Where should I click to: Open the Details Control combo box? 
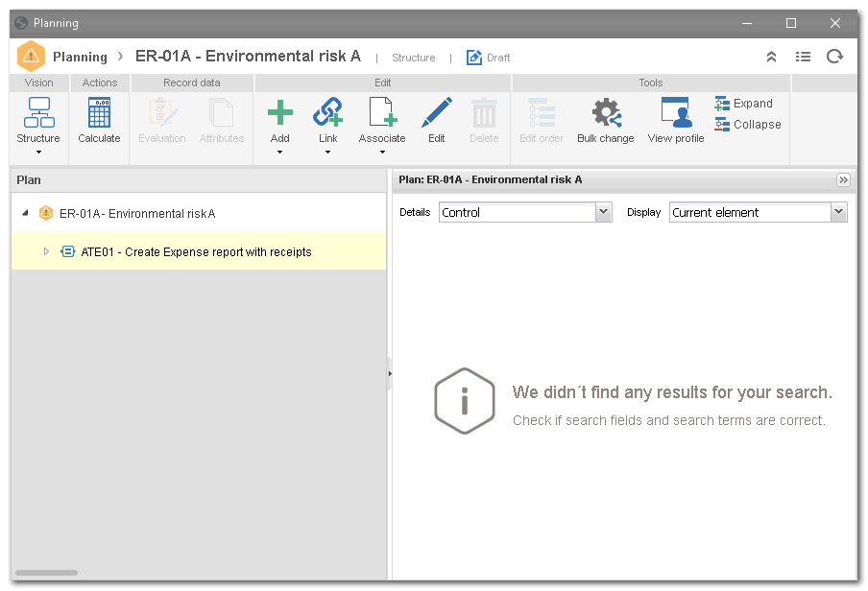coord(525,212)
